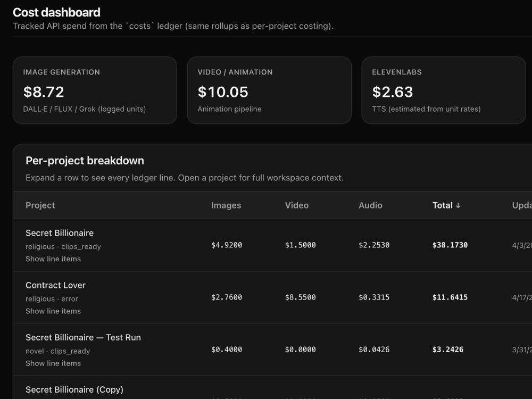Click the $8.72 image generation amount
532x399 pixels.
coord(44,92)
